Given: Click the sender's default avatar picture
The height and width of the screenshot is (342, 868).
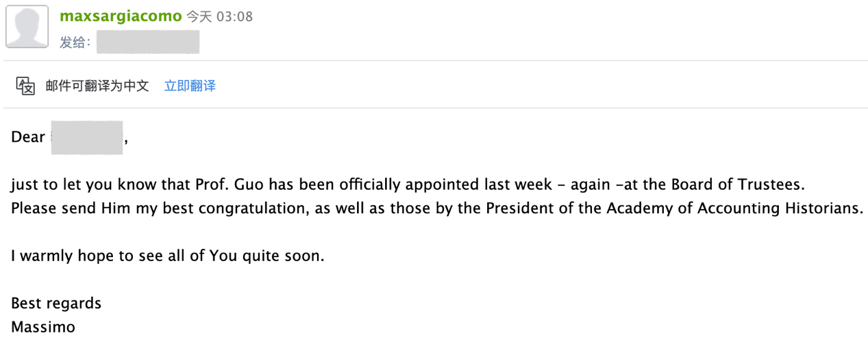Looking at the screenshot, I should (x=27, y=27).
